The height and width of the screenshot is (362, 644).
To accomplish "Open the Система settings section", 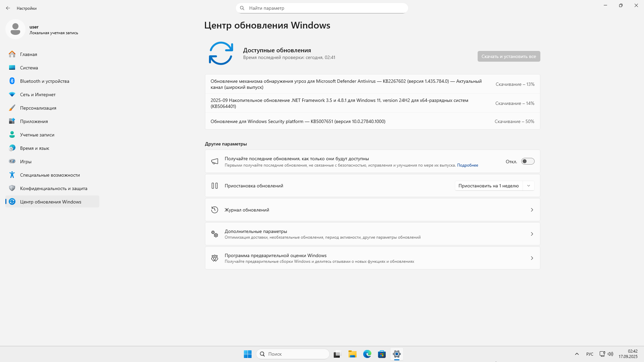I will pos(52,67).
